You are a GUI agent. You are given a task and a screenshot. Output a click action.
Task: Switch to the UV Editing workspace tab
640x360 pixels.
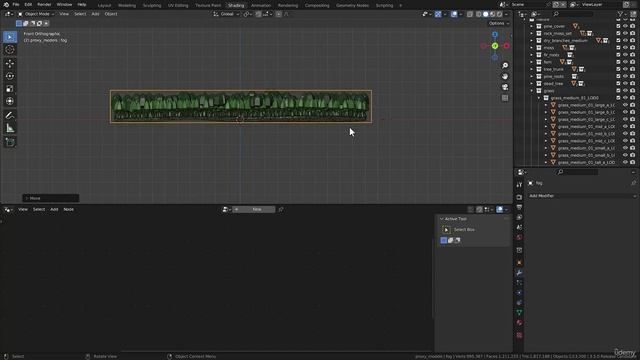[x=178, y=5]
